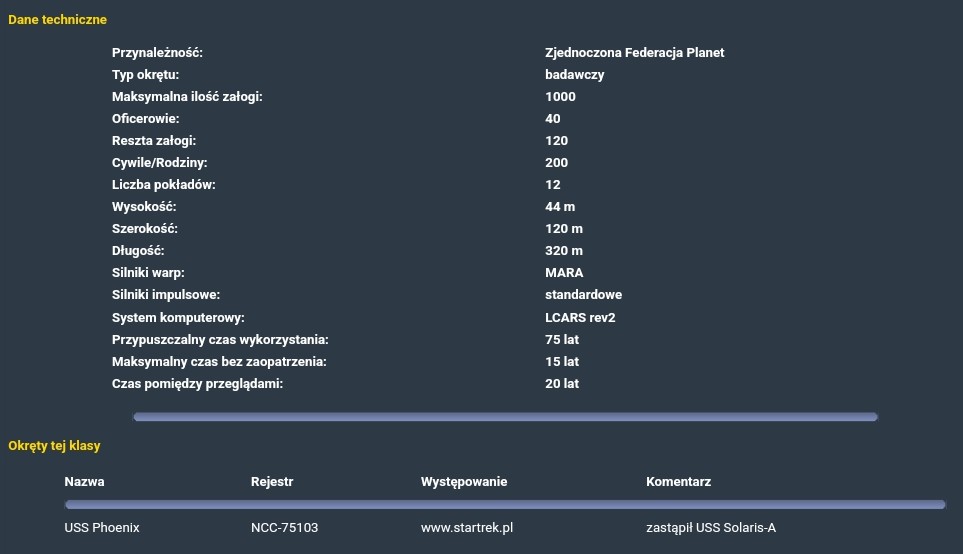Click the Rejestr column header
Screen dimensions: 963x554
pyautogui.click(x=272, y=482)
